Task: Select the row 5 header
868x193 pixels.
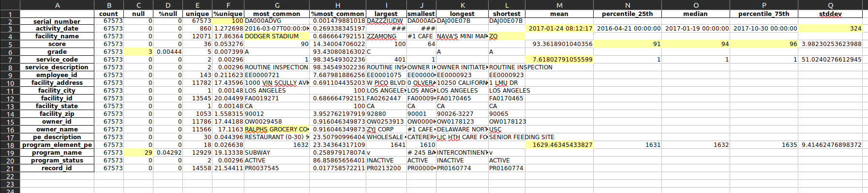Action: coord(10,44)
